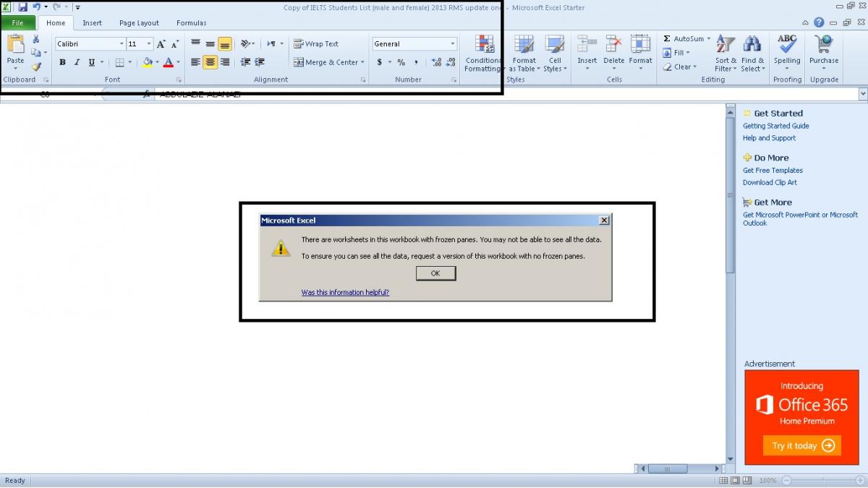Toggle Middle Align
The width and height of the screenshot is (868, 488).
click(x=210, y=44)
